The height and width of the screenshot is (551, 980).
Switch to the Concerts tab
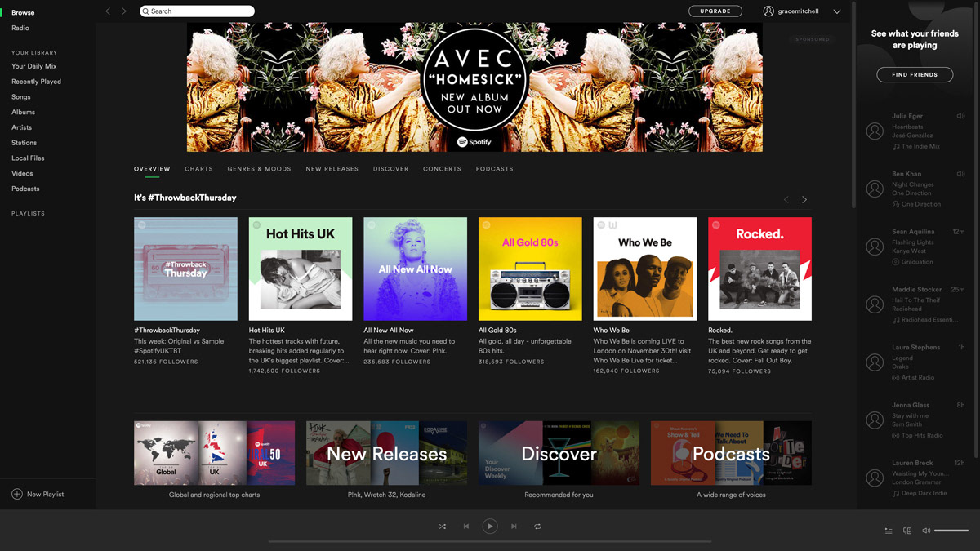pos(442,169)
